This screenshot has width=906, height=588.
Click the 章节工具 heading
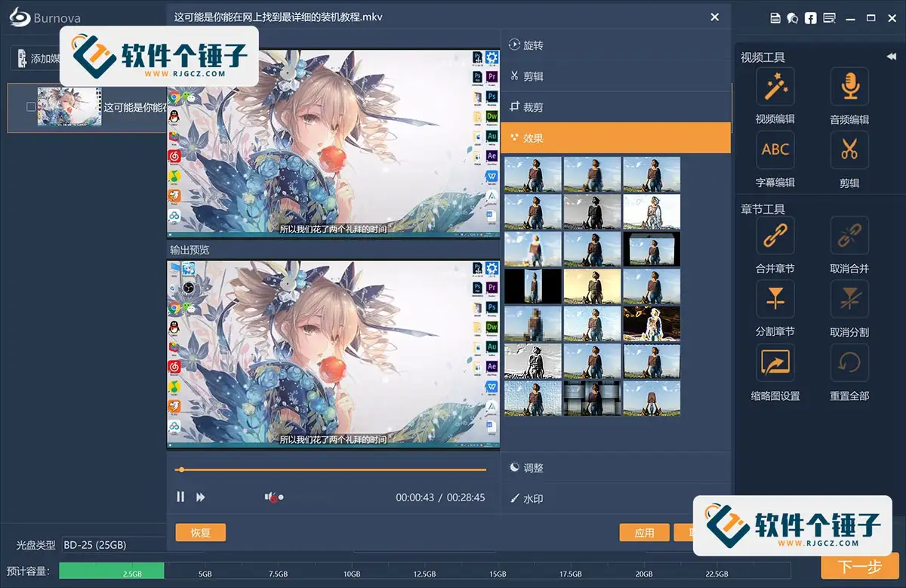coord(763,209)
